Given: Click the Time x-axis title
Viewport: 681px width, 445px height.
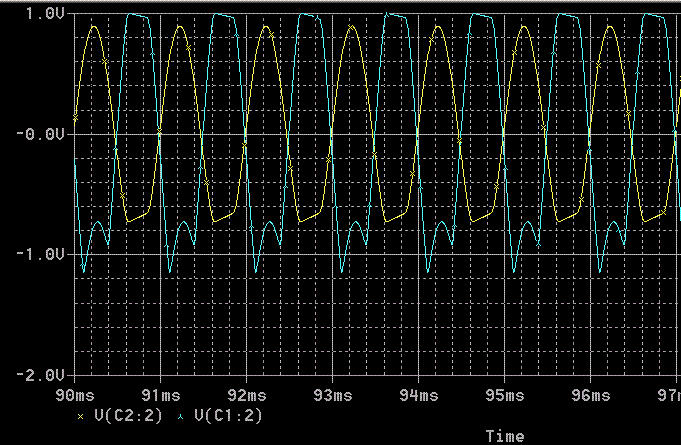Looking at the screenshot, I should pos(504,436).
